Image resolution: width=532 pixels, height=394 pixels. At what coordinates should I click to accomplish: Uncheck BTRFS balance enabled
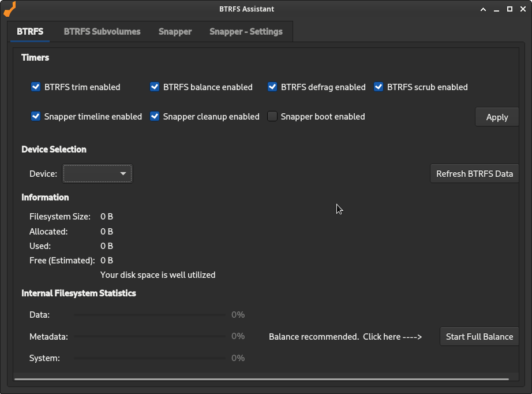155,87
